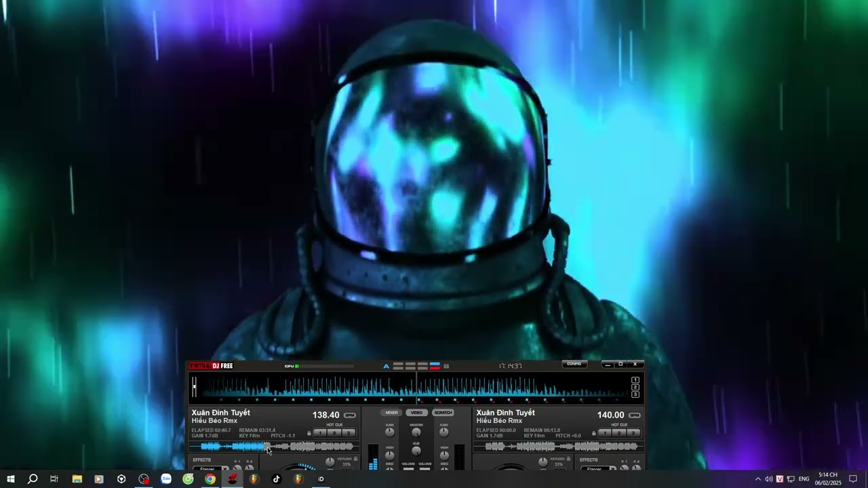Adjust the right channel GAIN knob

tap(443, 432)
